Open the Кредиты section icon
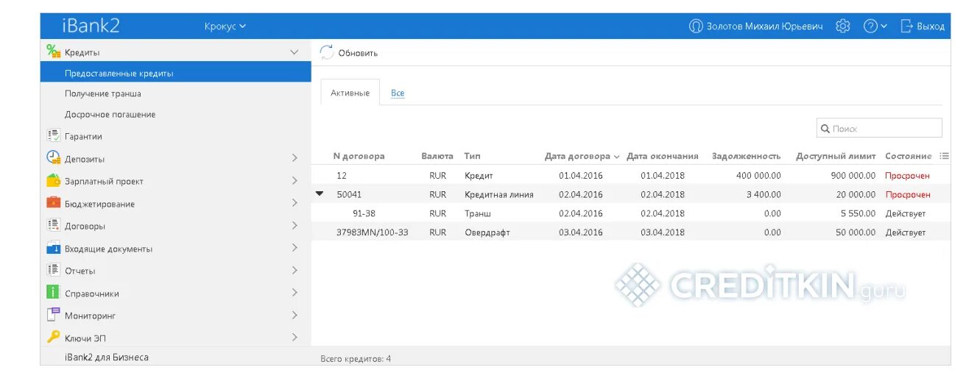The image size is (980, 381). pyautogui.click(x=53, y=51)
